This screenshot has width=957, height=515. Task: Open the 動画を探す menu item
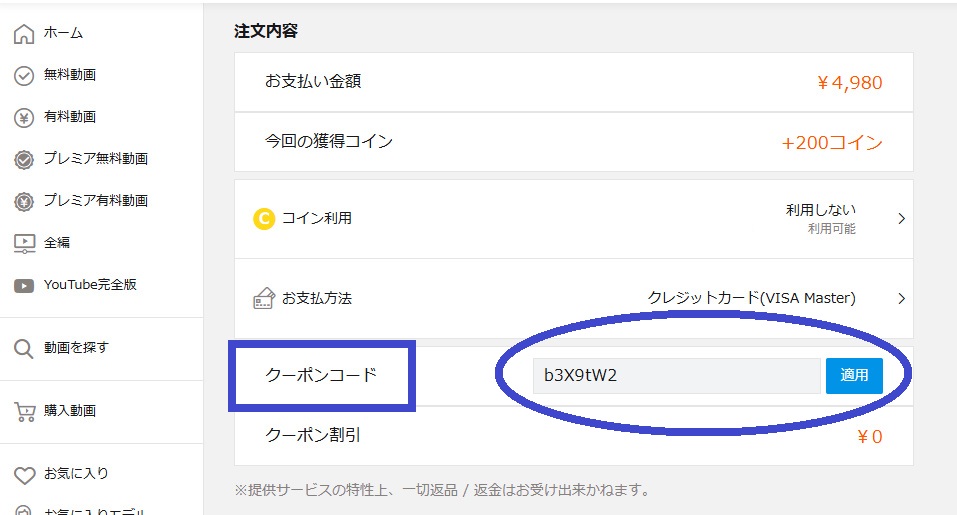coord(76,348)
